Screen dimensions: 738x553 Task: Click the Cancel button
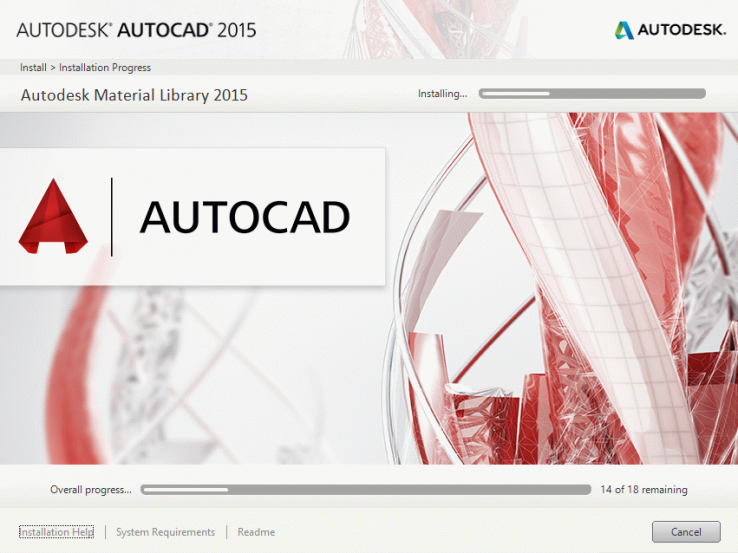click(686, 532)
